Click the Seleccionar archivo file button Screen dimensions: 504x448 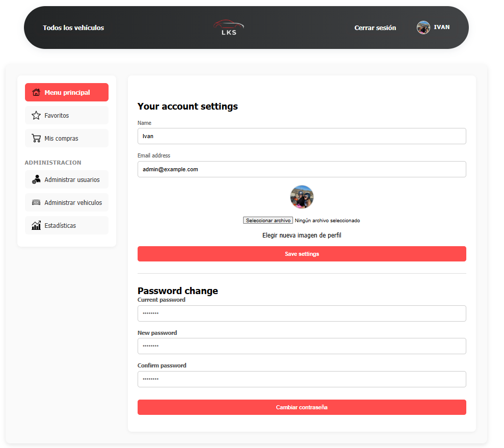click(268, 221)
